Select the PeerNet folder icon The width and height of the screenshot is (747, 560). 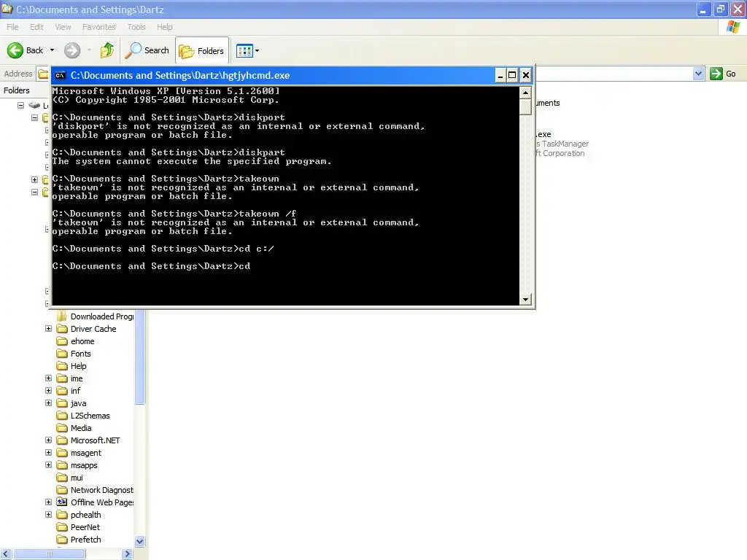click(62, 526)
